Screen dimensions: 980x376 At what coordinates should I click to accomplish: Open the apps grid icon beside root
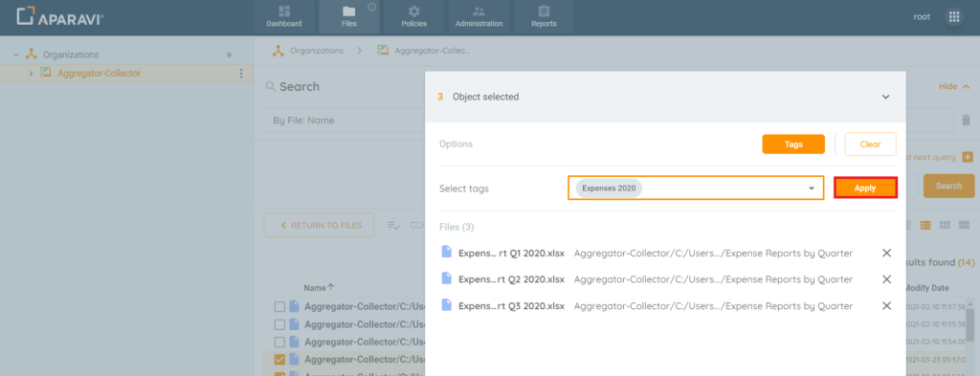click(954, 17)
